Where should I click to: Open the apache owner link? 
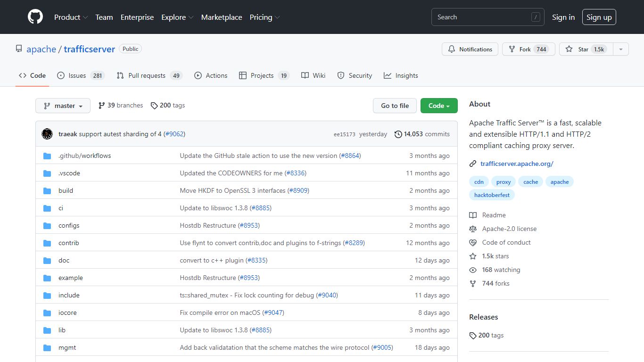tap(41, 49)
